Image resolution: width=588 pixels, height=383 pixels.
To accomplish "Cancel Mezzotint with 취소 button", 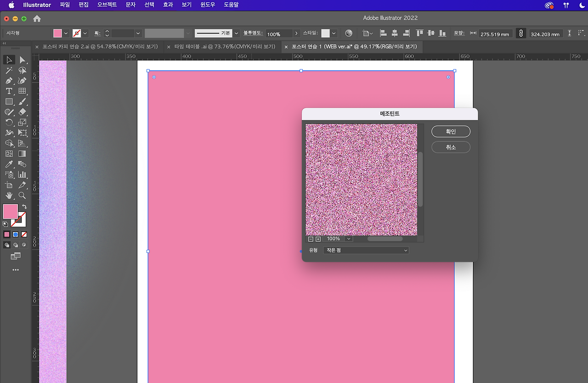I will (451, 147).
